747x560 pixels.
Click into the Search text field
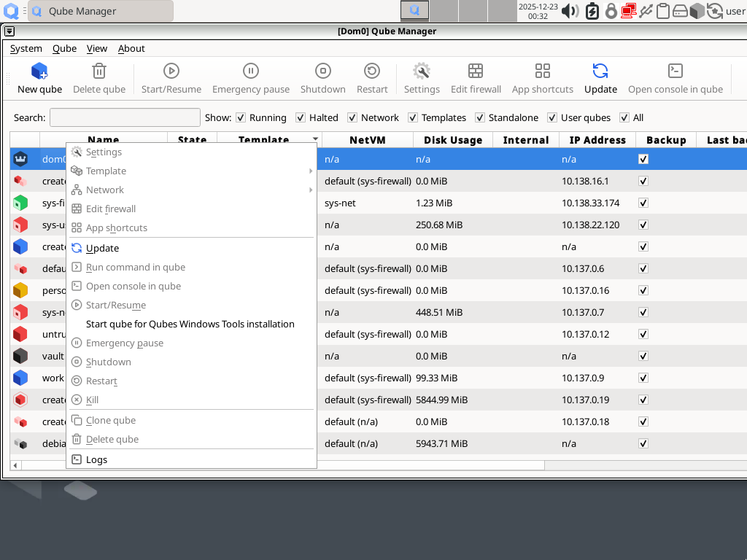125,117
